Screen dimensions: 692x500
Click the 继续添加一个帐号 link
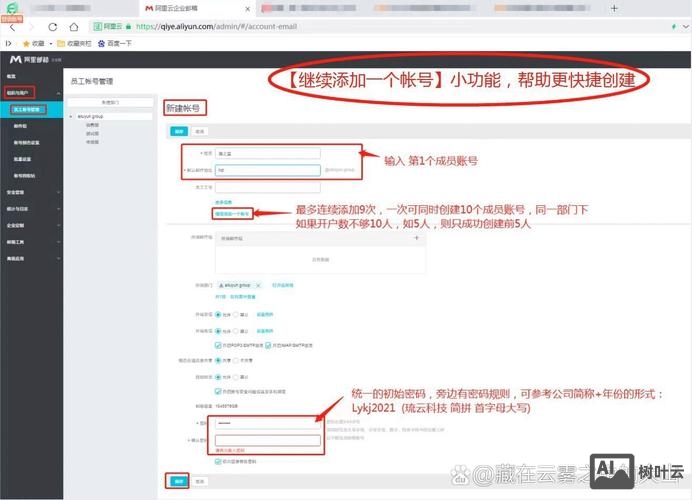click(x=232, y=214)
